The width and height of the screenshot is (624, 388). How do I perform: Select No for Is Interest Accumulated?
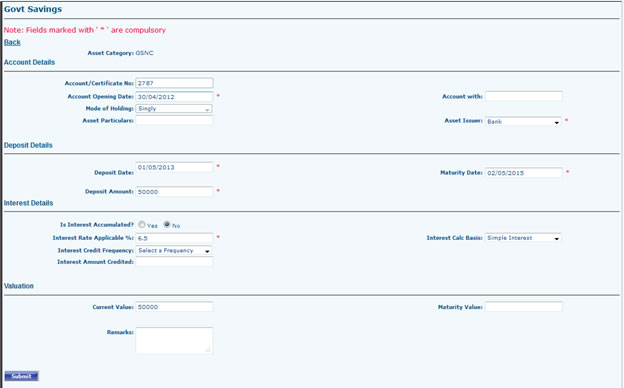point(167,224)
